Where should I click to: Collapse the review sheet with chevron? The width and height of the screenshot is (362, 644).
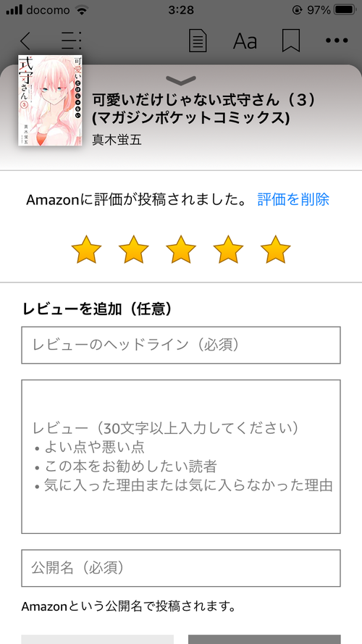point(181,80)
